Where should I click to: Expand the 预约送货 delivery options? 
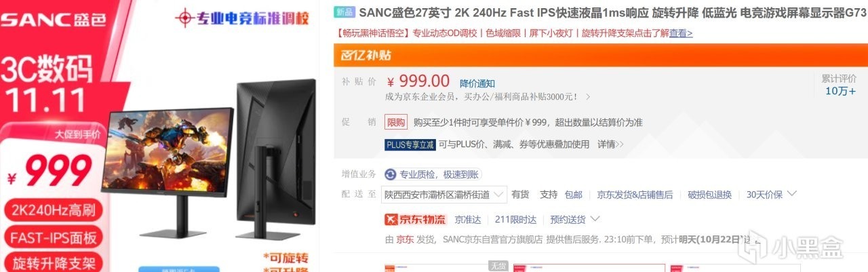pos(574,219)
